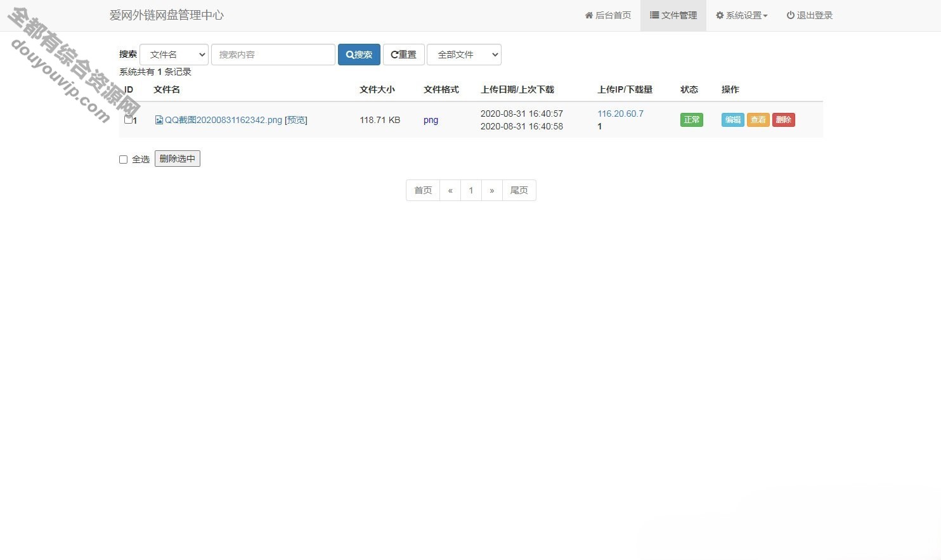Viewport: 941px width, 560px height.
Task: Click the 118.71 KB file size cell
Action: 380,120
